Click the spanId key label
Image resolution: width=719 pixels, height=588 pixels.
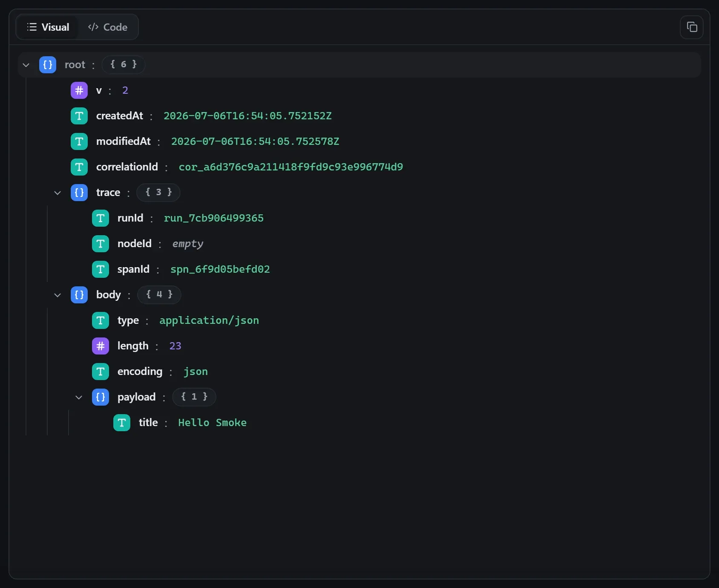(133, 269)
